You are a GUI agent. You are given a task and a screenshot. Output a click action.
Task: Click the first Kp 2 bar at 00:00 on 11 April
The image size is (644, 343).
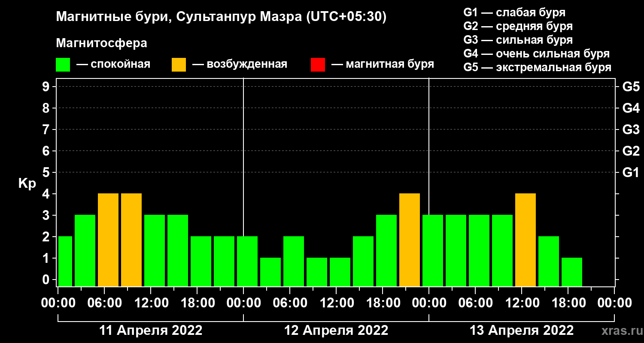click(x=65, y=262)
